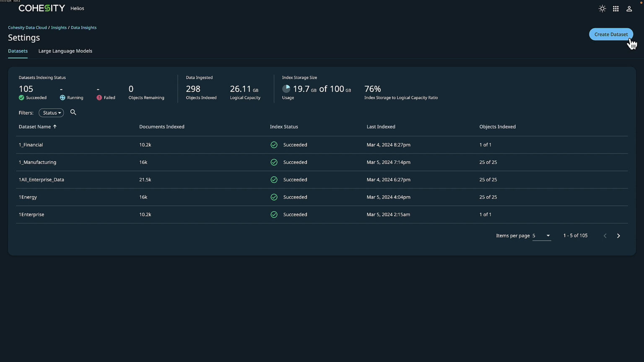Click the Succeeded check icon for 1_Financial
Screen dimensions: 644x362
click(274, 145)
